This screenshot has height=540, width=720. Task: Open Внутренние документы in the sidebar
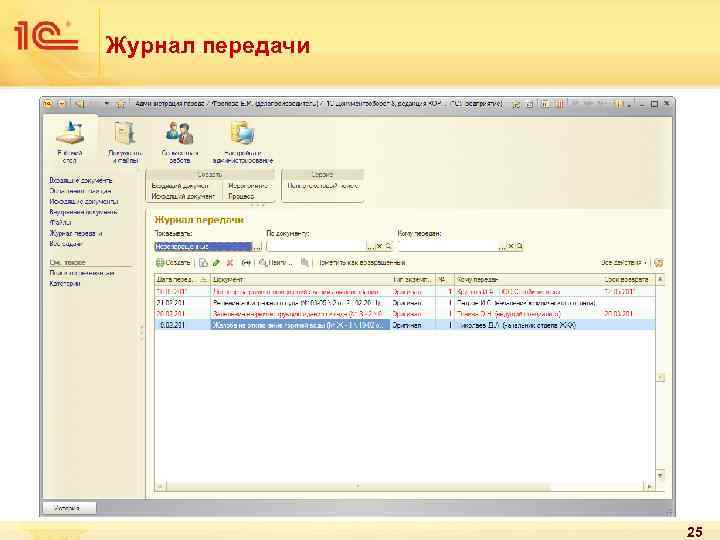[83, 212]
